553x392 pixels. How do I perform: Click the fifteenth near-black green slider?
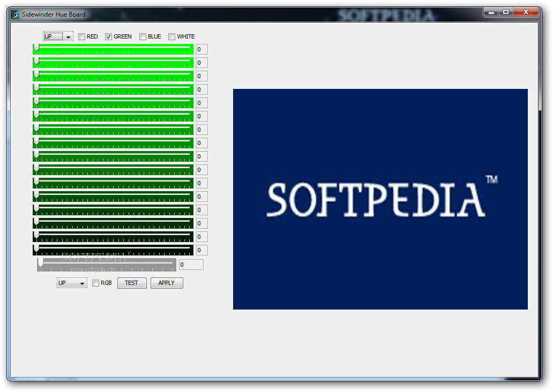[x=113, y=237]
